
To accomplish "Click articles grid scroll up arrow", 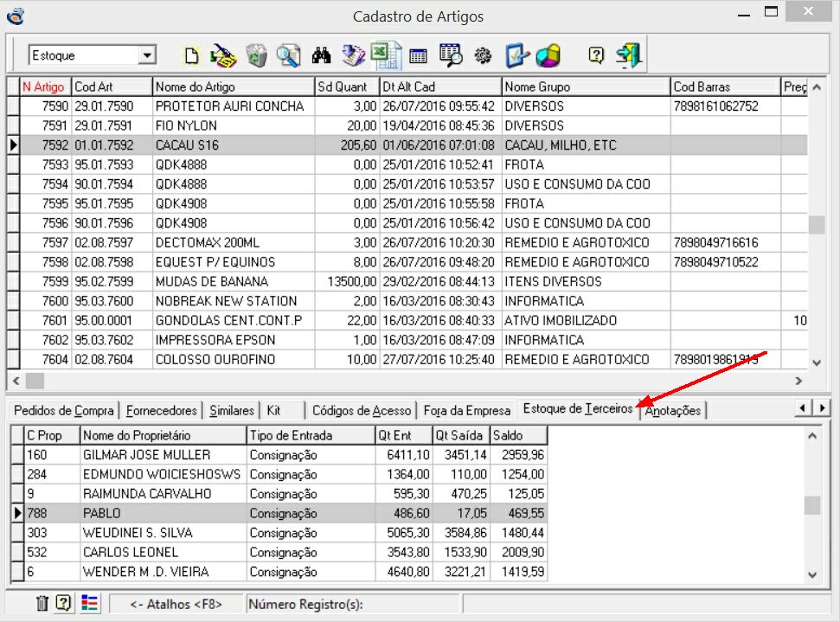I will (x=817, y=87).
